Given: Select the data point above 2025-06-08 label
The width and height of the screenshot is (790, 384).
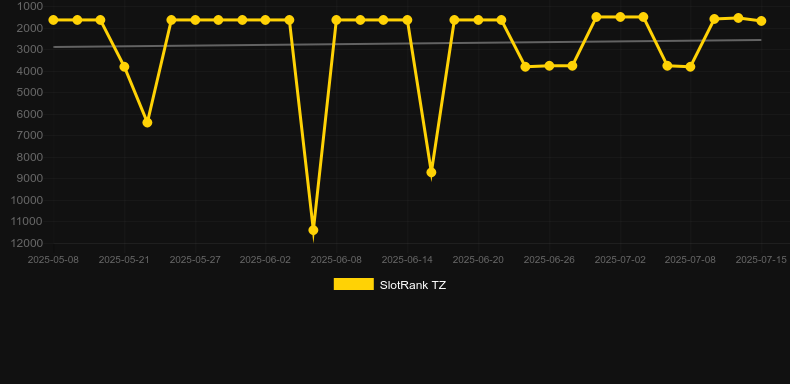Looking at the screenshot, I should 337,20.
